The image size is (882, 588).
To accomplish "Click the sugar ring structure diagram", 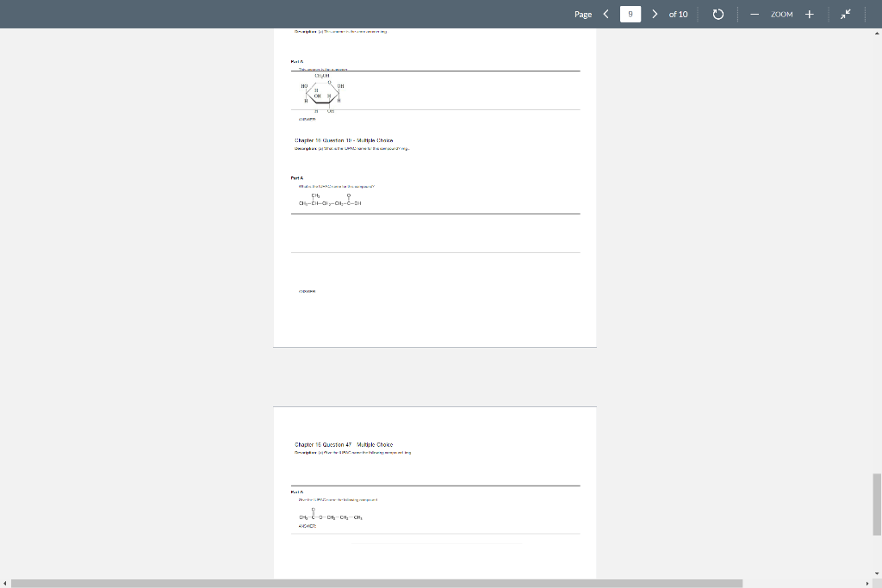I will click(x=322, y=93).
